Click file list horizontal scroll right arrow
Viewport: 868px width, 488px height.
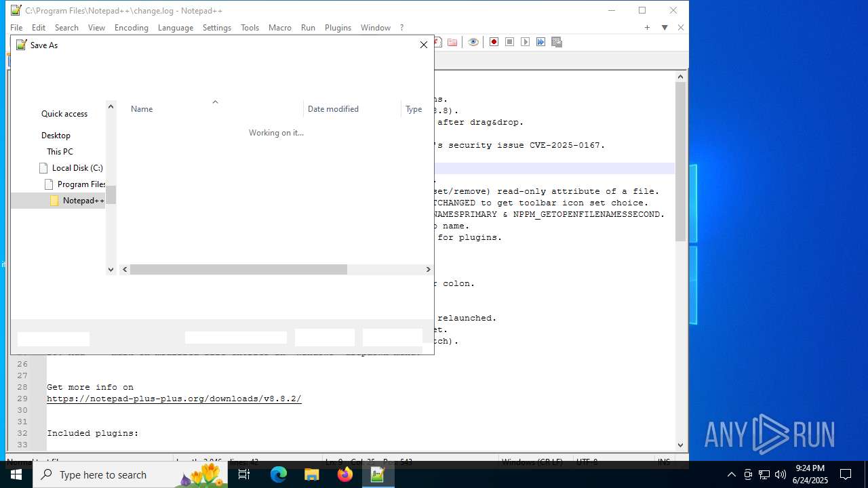(428, 269)
